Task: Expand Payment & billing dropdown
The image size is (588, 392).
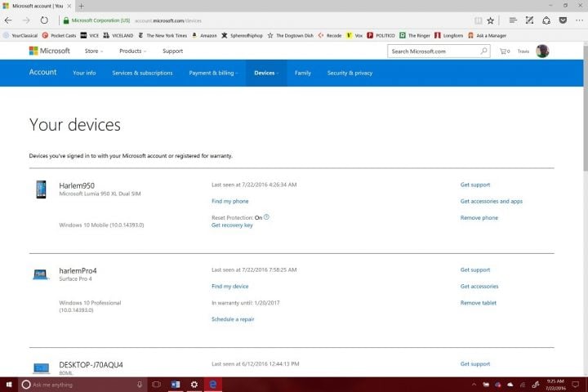Action: point(213,73)
